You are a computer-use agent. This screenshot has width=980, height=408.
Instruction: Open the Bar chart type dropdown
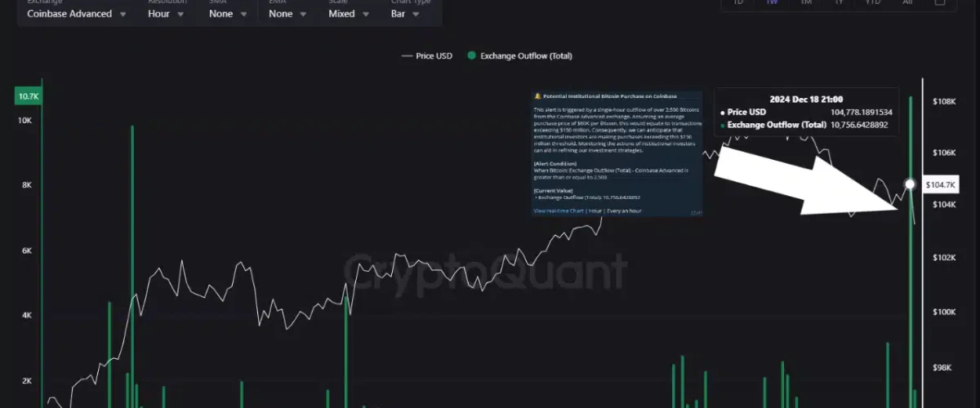[411, 14]
